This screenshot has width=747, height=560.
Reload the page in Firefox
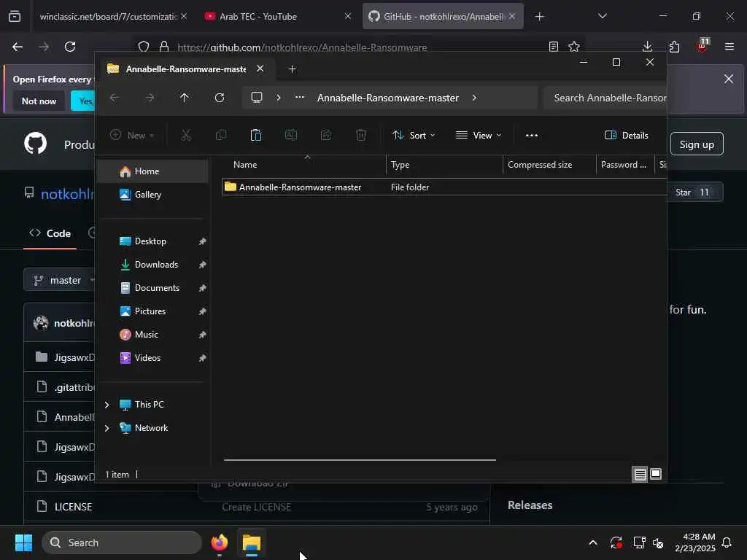pos(70,47)
